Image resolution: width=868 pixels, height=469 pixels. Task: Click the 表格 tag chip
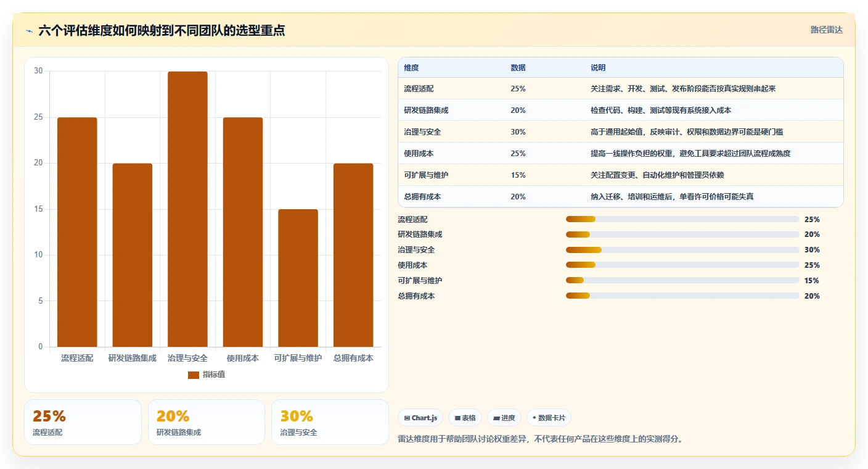point(465,418)
